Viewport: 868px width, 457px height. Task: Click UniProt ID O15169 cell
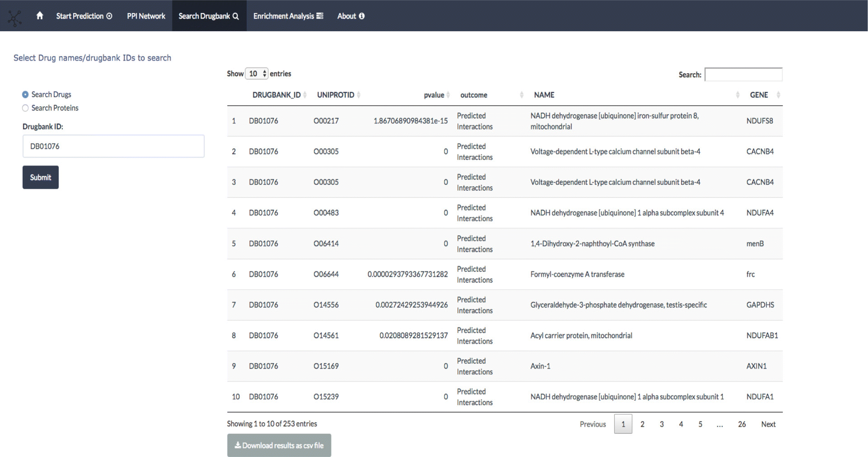tap(326, 366)
